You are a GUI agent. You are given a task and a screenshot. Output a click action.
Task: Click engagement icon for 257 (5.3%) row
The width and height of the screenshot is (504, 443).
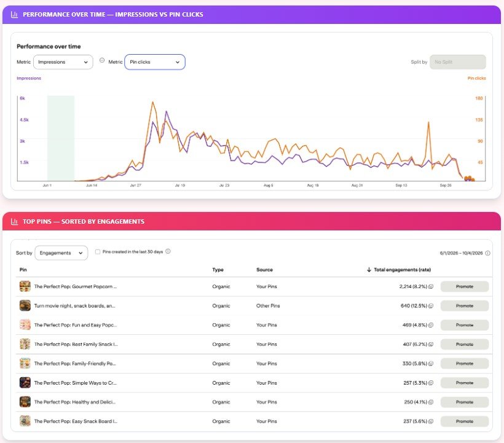click(x=431, y=383)
